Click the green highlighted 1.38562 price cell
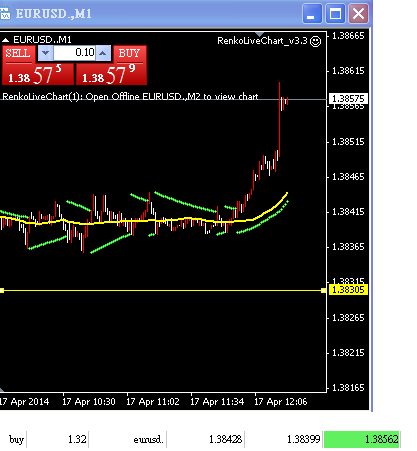The image size is (417, 451). tap(362, 439)
